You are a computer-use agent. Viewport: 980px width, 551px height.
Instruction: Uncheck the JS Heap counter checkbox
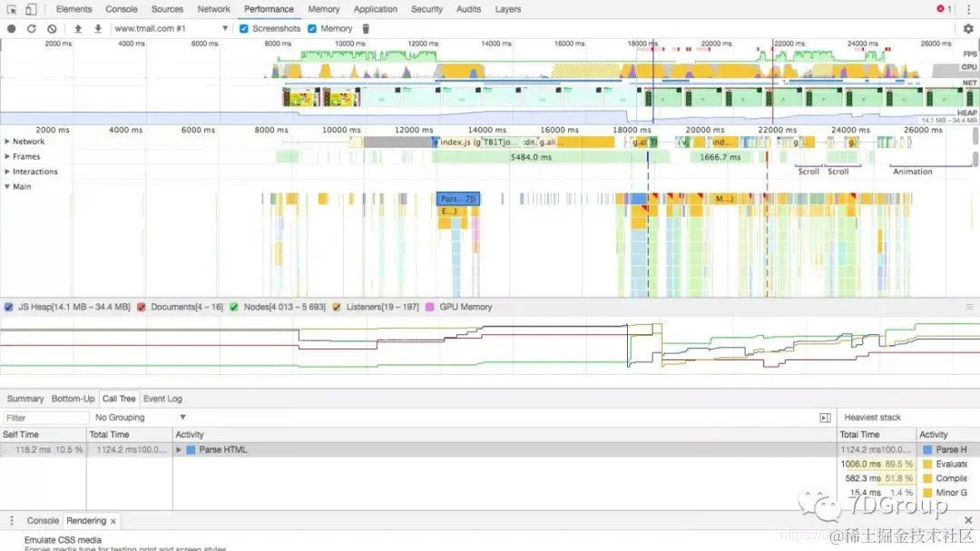[9, 307]
